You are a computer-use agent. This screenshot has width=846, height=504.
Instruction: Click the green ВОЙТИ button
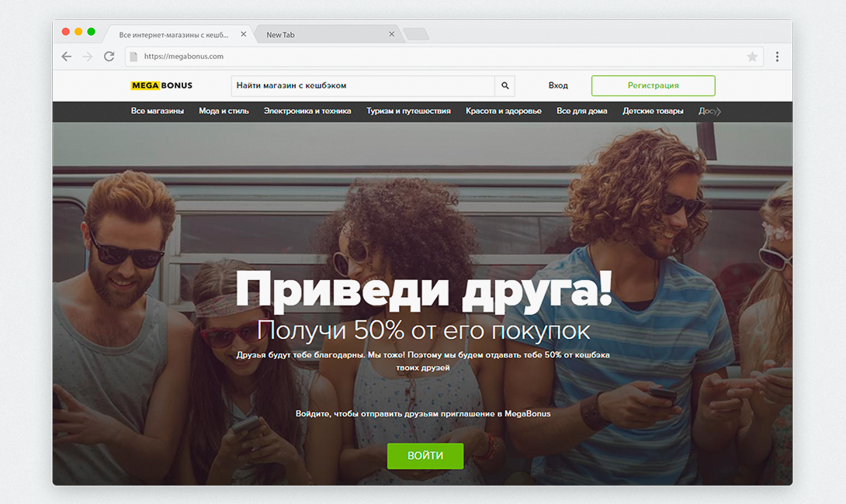click(425, 456)
